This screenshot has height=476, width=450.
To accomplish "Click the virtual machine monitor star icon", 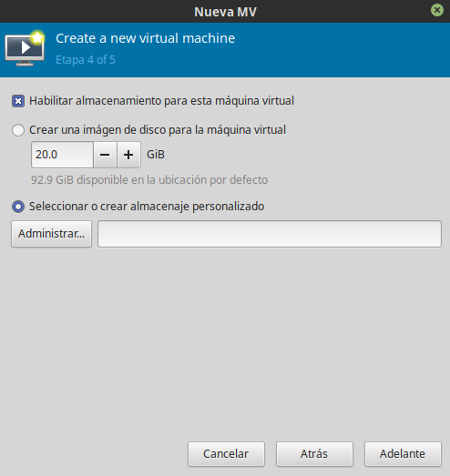I will tap(25, 48).
